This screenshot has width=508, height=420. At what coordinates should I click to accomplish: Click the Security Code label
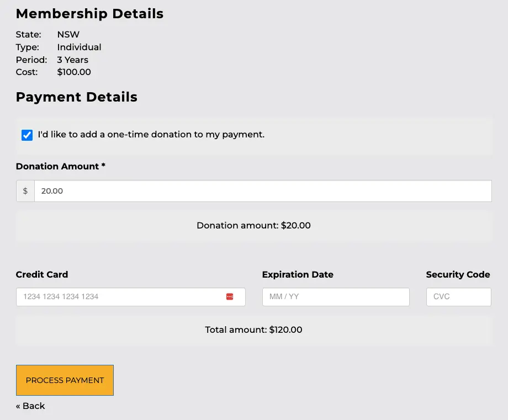tap(458, 274)
